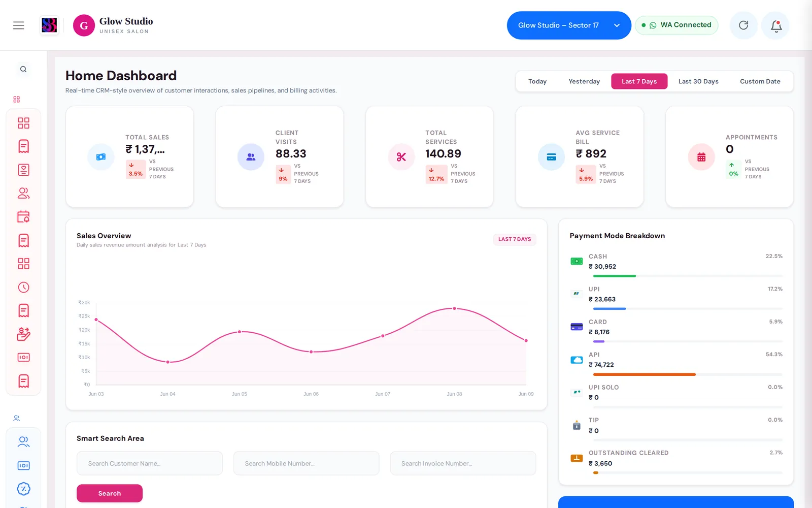Switch to the Yesterday tab
Screen dimensions: 812x508
pyautogui.click(x=584, y=81)
